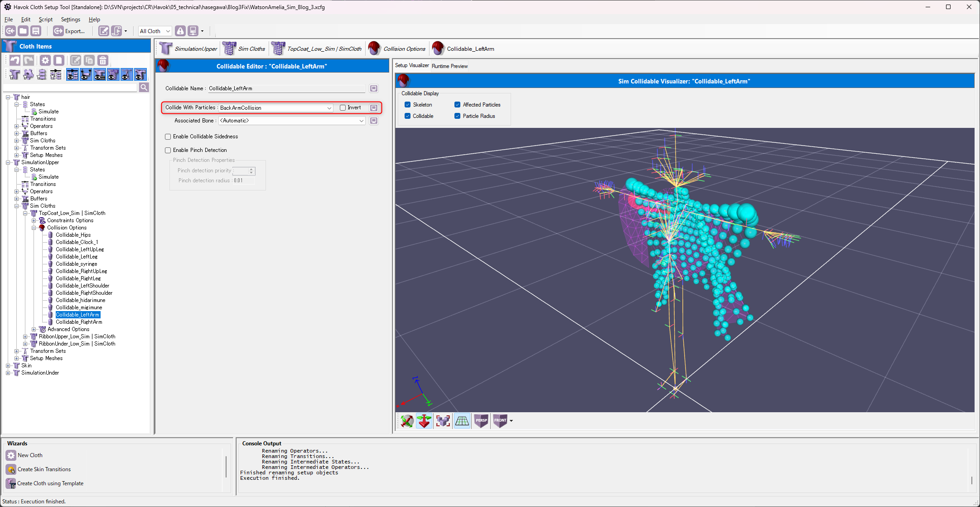Viewport: 980px width, 507px height.
Task: Open the Help menu
Action: [x=94, y=19]
